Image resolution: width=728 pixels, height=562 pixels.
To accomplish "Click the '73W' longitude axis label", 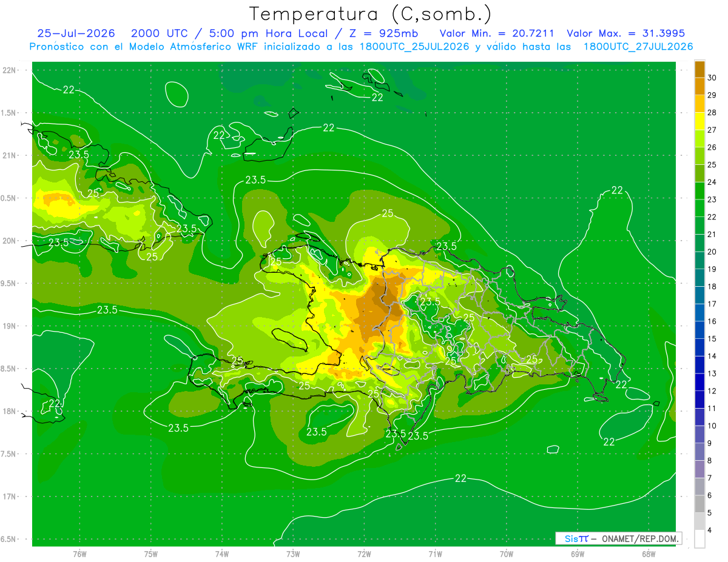I will pos(293,554).
